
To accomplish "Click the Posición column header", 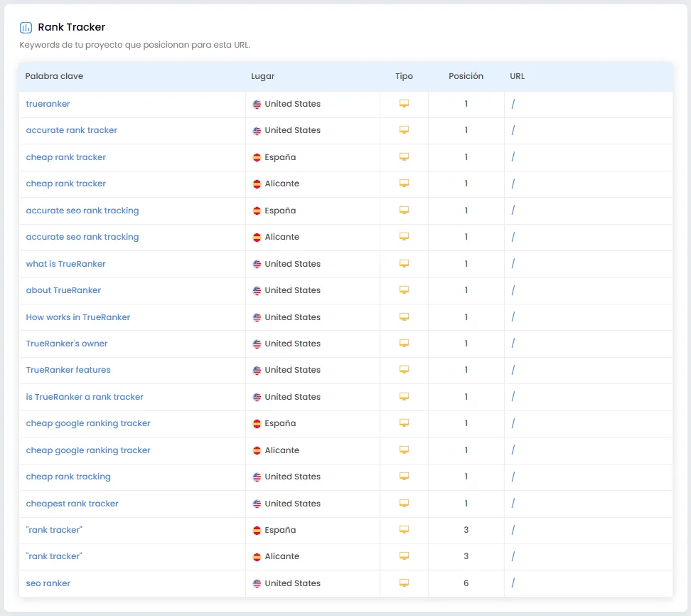I will pyautogui.click(x=466, y=76).
